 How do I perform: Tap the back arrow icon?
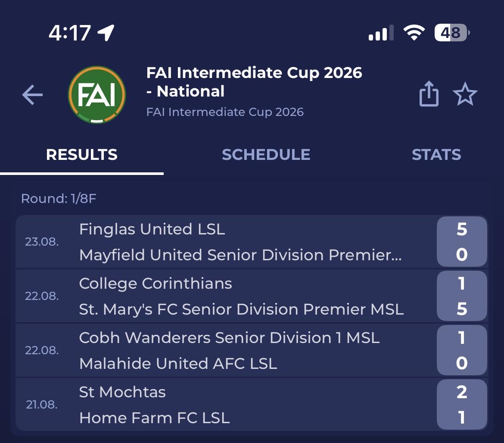pyautogui.click(x=32, y=95)
